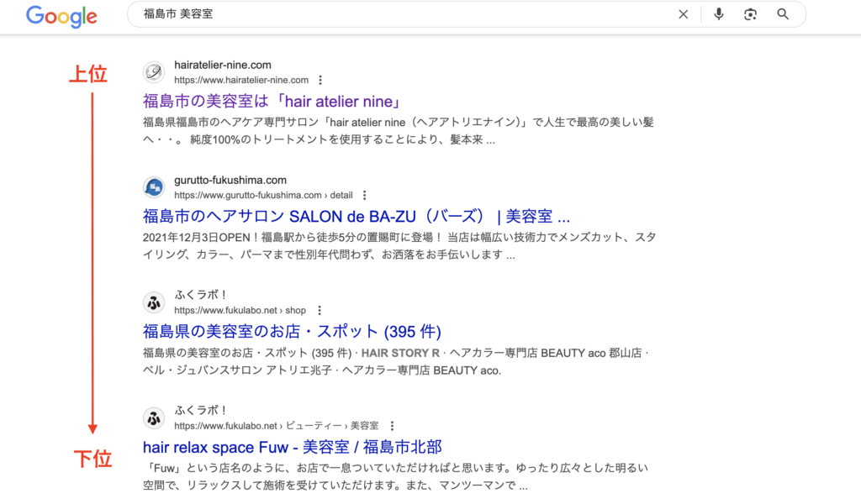
Task: Click the hairatelier-nine.com site name
Action: click(x=222, y=66)
